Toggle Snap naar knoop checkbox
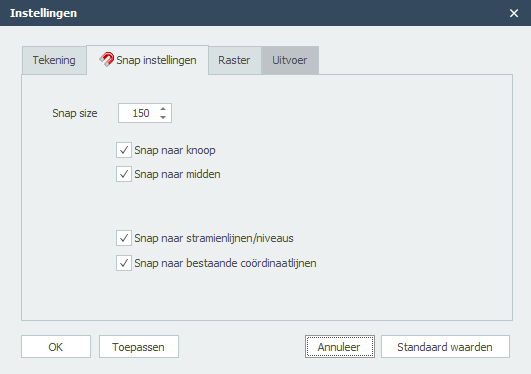 pyautogui.click(x=124, y=150)
